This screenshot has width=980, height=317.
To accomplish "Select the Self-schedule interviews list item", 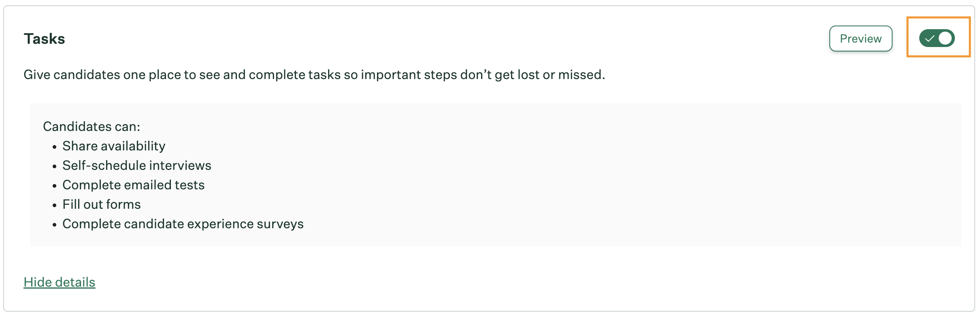I will (136, 165).
